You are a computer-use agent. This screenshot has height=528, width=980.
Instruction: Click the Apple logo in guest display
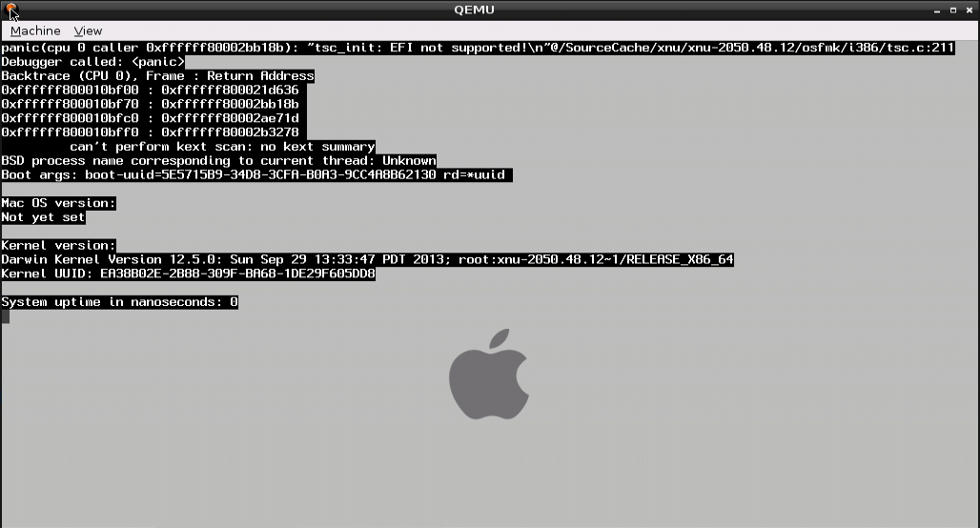point(489,375)
